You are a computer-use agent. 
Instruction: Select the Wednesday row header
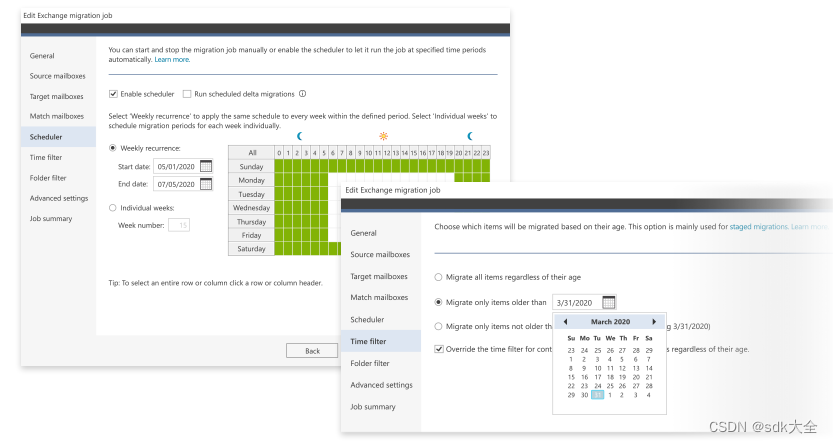pos(252,208)
